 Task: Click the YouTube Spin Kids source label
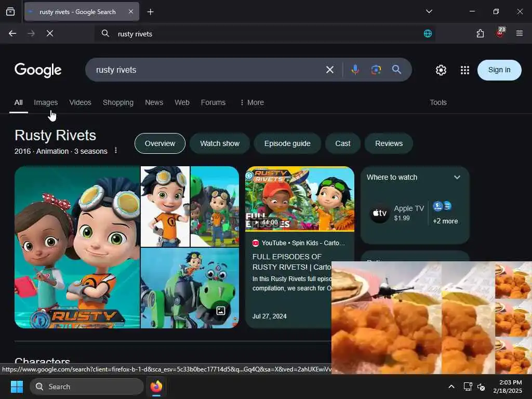click(x=299, y=243)
